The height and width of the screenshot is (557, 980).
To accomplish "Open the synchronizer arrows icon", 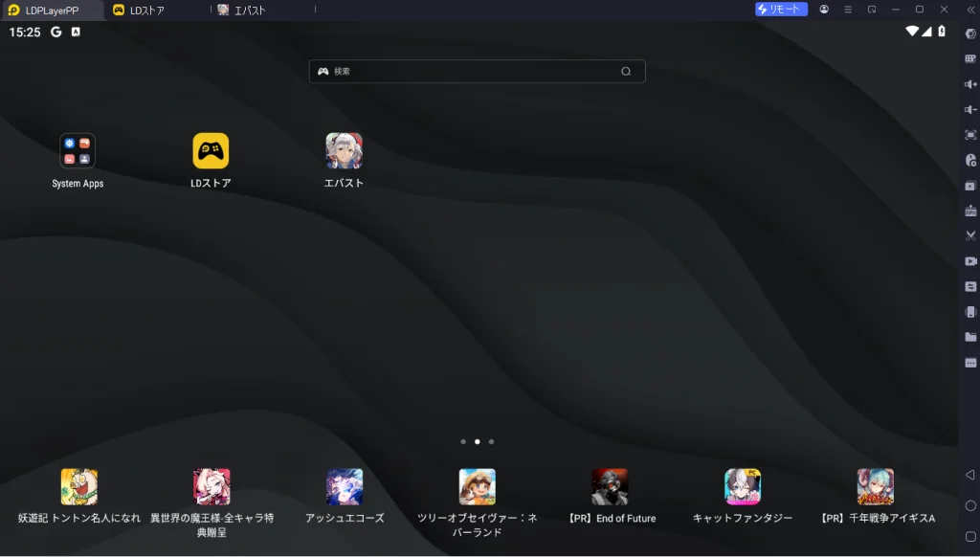I will [970, 286].
